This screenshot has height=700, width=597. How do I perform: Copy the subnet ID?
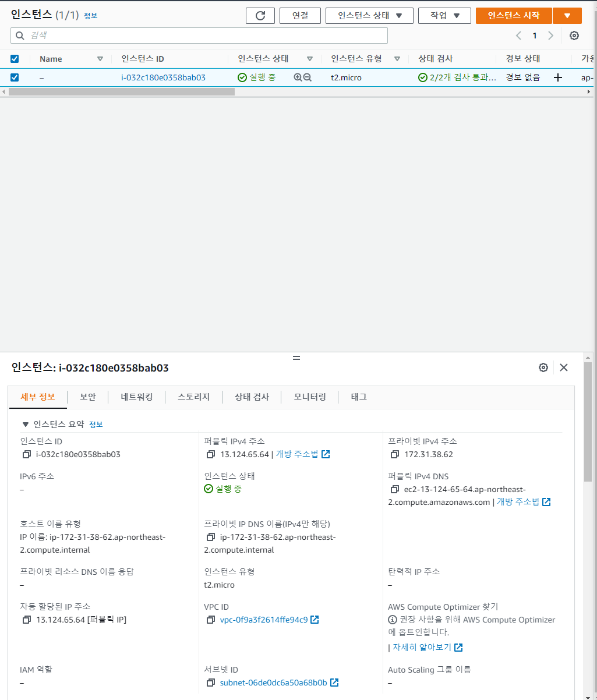[x=211, y=683]
